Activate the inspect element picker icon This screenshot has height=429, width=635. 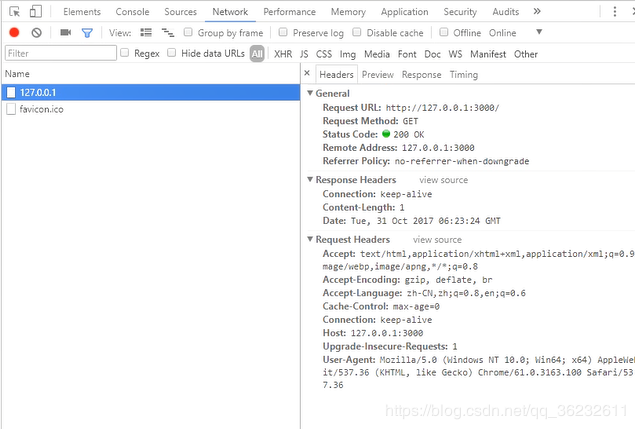coord(15,12)
